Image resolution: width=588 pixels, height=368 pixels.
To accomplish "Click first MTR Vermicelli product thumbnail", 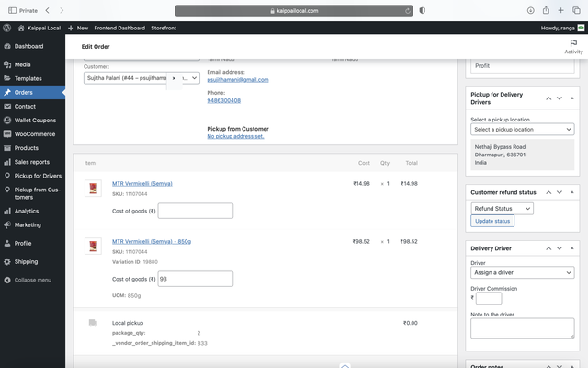I will 93,188.
